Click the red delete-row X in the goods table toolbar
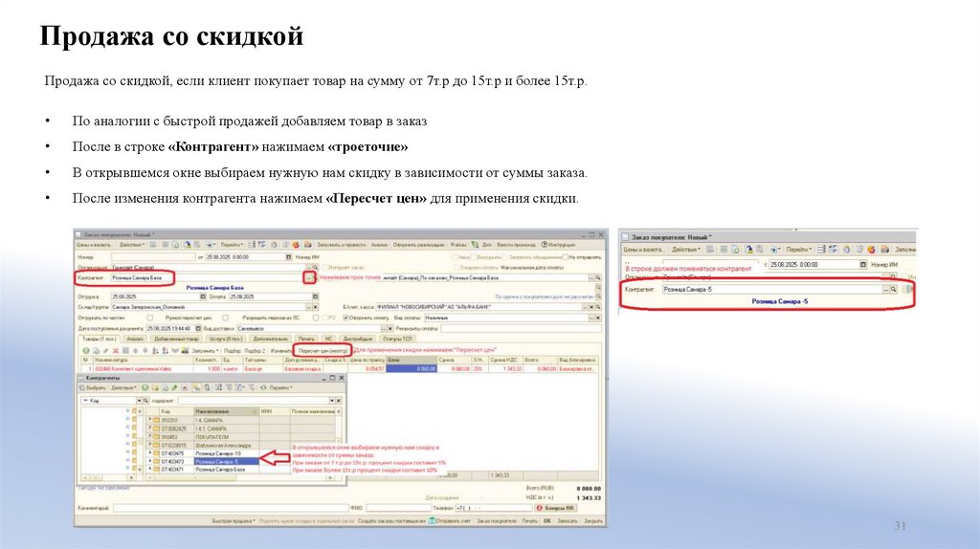980x549 pixels. click(x=116, y=350)
